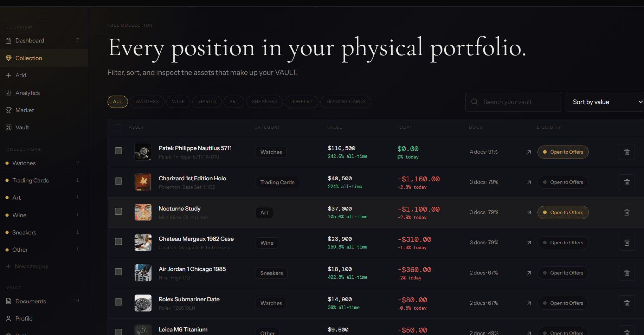644x335 pixels.
Task: Click the Charizard card thumbnail
Action: pyautogui.click(x=143, y=182)
